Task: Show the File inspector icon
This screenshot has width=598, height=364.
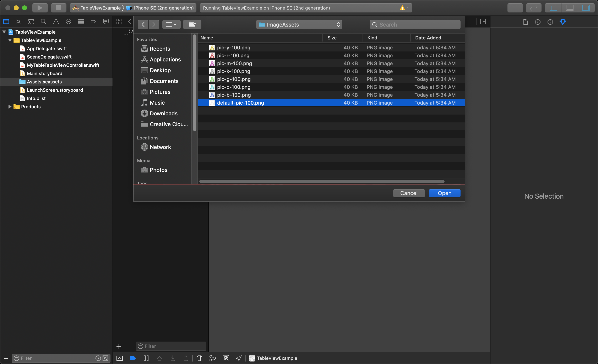Action: (526, 22)
